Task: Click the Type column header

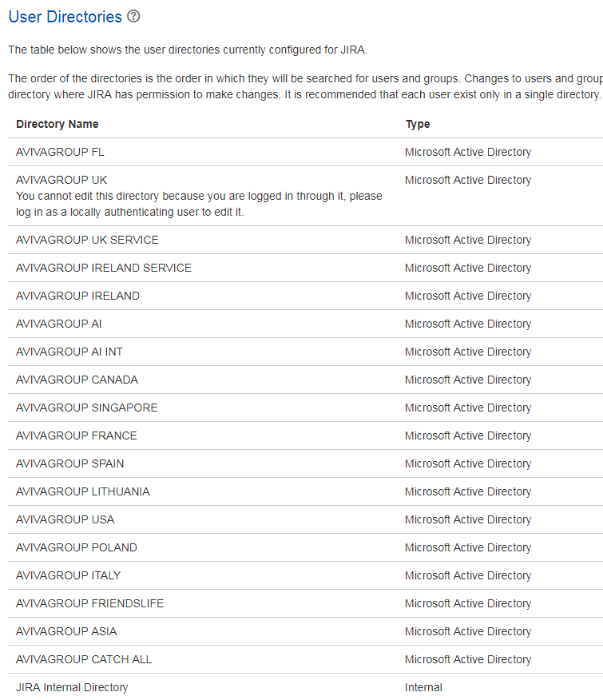Action: click(x=415, y=124)
